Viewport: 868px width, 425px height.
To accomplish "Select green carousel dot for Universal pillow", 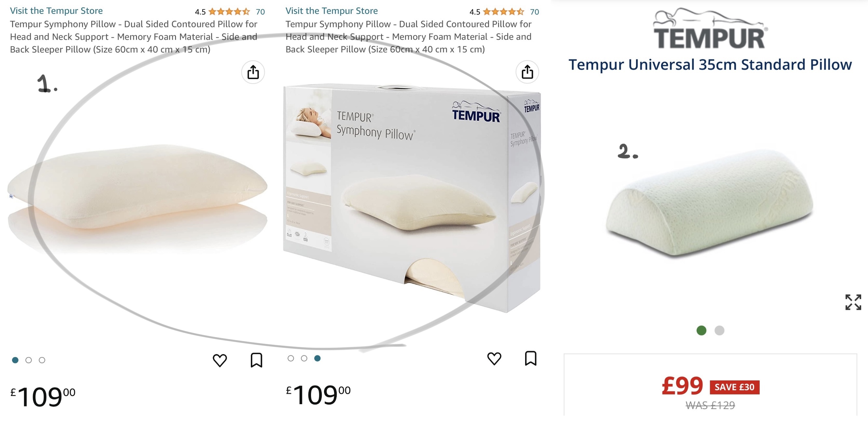I will tap(701, 330).
